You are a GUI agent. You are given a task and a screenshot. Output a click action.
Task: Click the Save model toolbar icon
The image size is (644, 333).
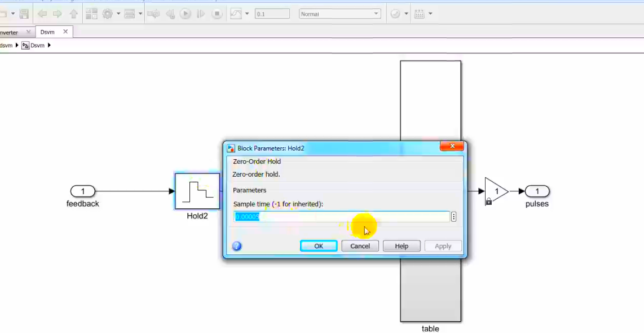[24, 14]
